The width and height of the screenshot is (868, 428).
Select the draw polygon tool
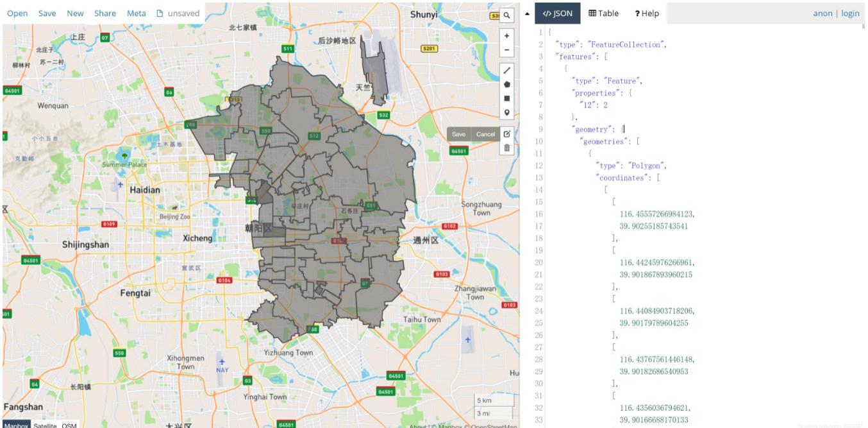506,84
